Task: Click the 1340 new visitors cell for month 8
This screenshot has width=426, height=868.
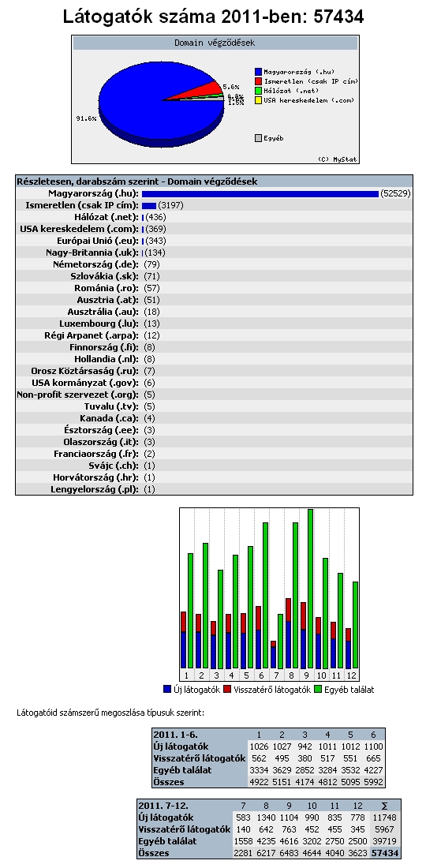Action: click(x=266, y=817)
